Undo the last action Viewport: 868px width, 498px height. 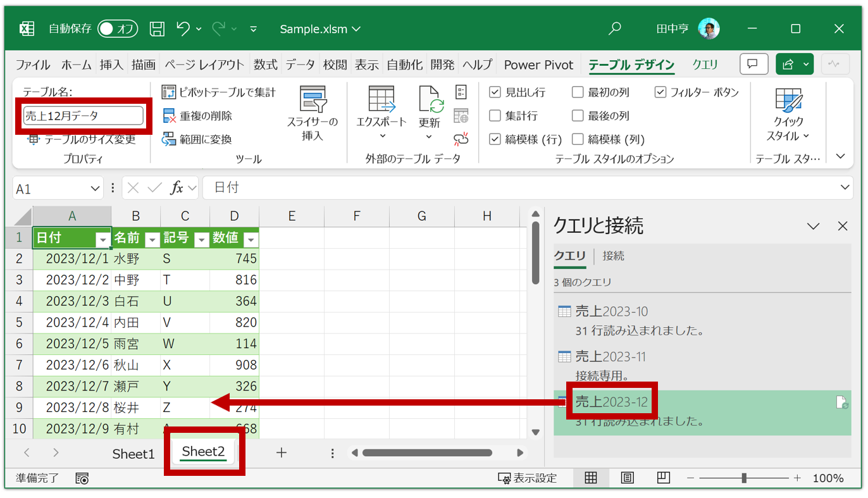183,28
